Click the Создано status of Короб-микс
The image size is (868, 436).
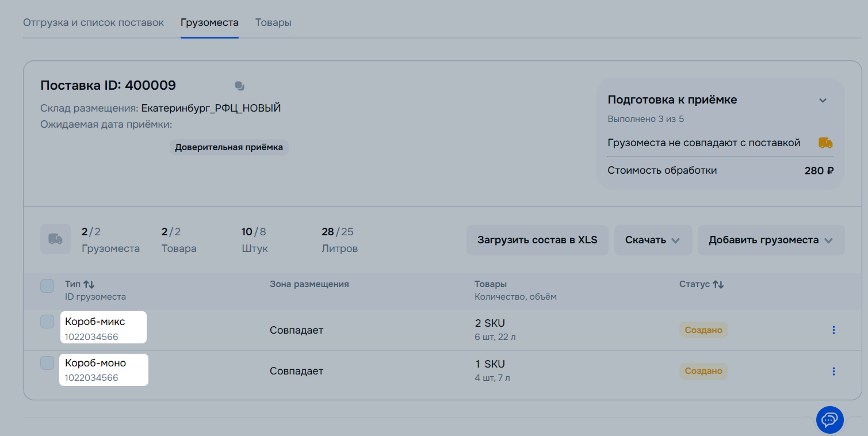[x=703, y=330]
